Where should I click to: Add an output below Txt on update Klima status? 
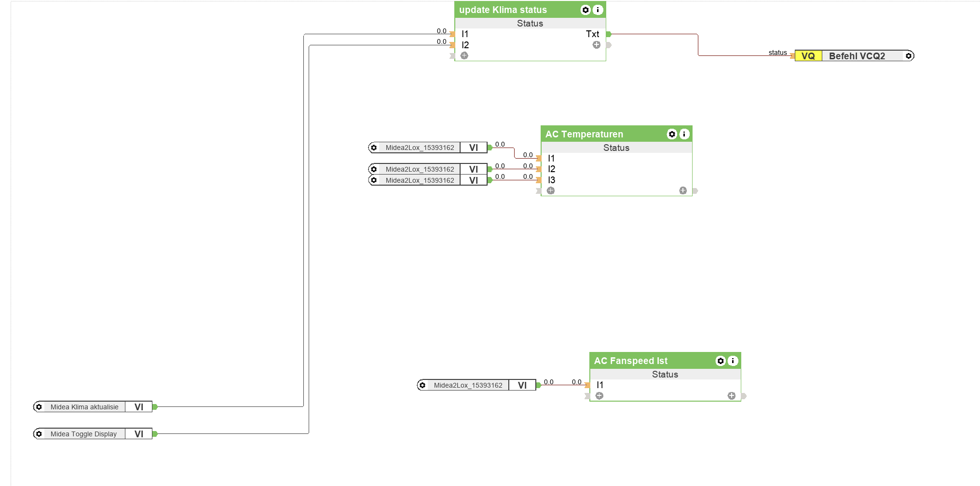(597, 45)
